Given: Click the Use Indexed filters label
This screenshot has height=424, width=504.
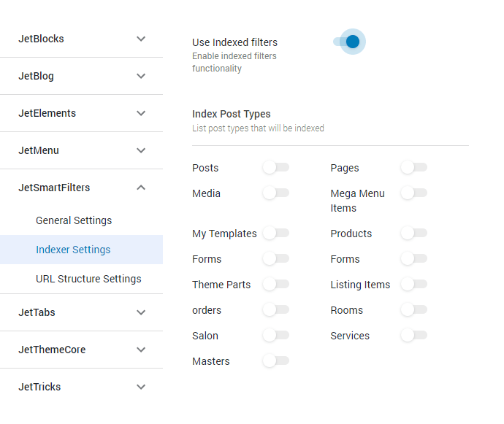Looking at the screenshot, I should (x=234, y=42).
